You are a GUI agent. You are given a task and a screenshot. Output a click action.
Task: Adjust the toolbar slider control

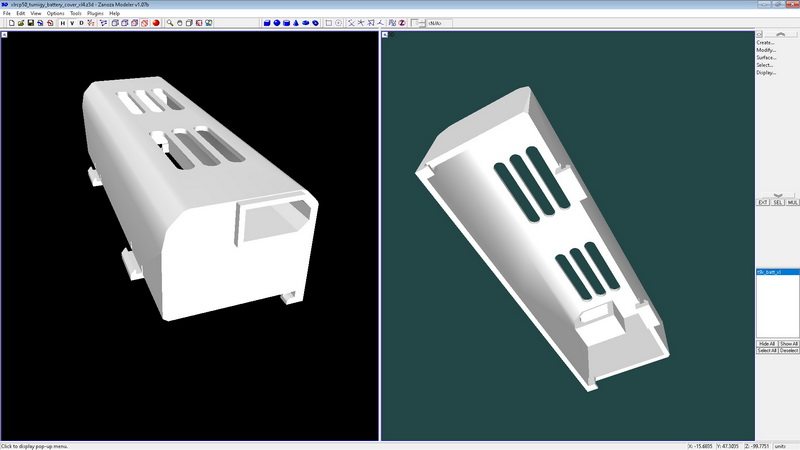click(x=420, y=22)
